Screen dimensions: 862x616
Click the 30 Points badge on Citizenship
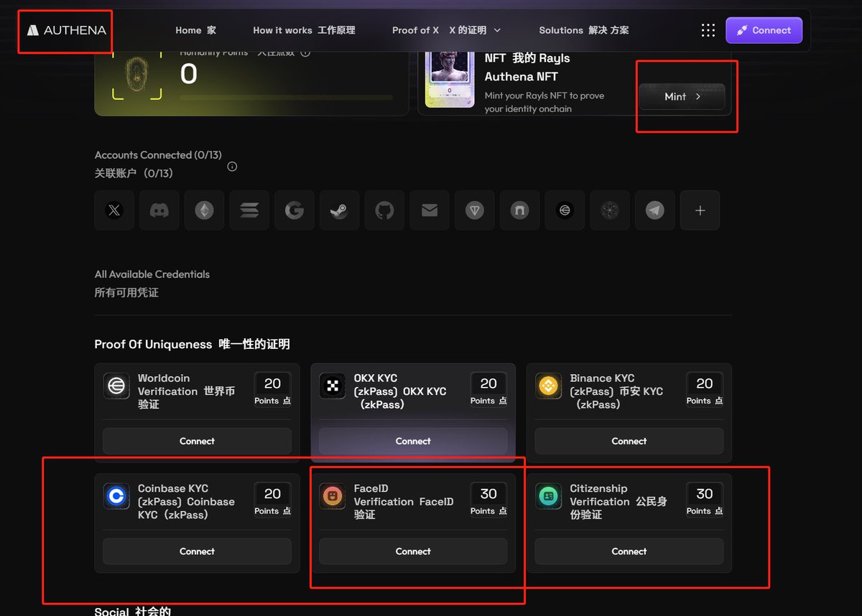pos(705,500)
